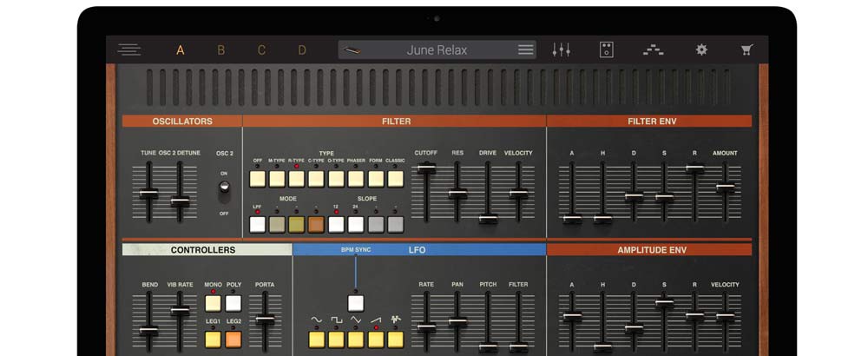
Task: Select the square wave LFO shape
Action: click(x=337, y=340)
